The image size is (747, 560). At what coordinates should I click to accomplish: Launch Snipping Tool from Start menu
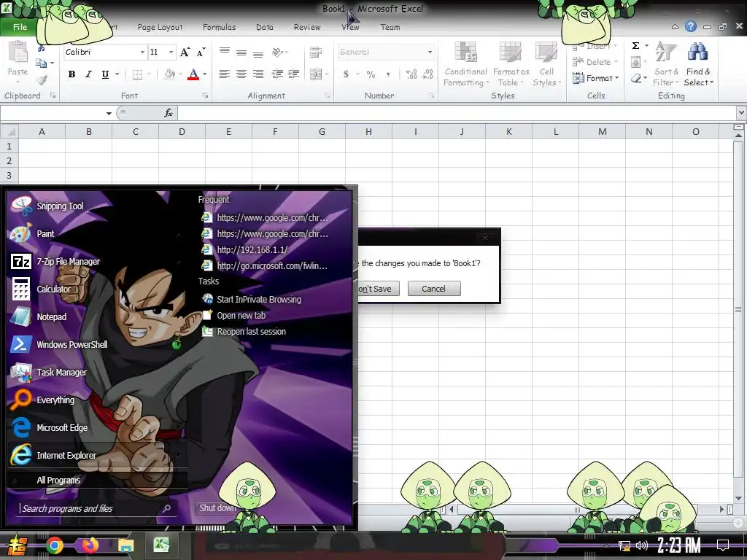point(60,206)
